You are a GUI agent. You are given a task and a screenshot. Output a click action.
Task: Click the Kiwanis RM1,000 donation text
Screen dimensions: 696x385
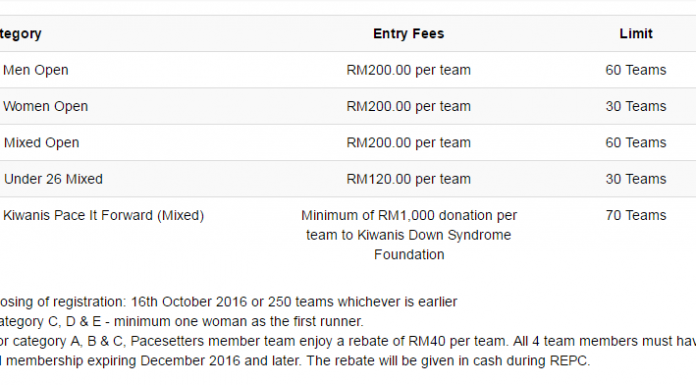409,235
